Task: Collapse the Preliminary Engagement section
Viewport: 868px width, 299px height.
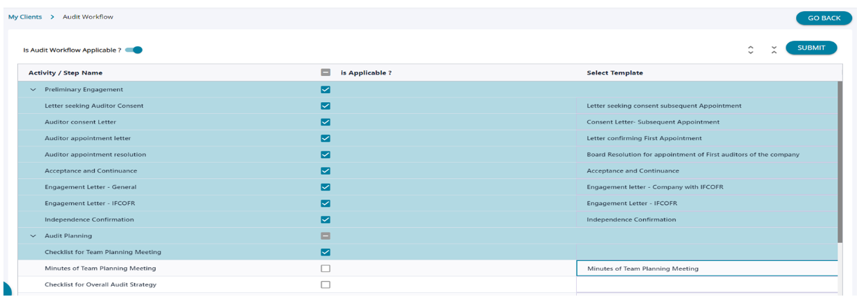Action: [x=33, y=90]
